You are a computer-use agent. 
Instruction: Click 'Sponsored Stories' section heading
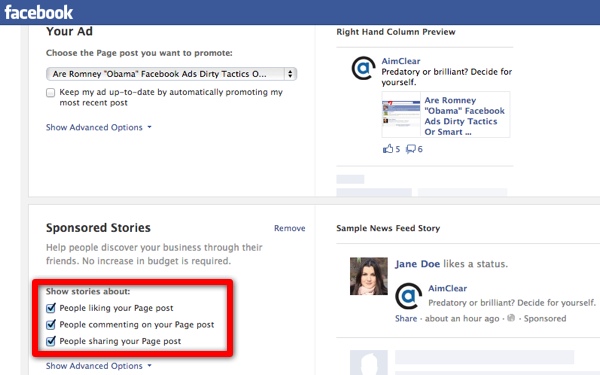tap(98, 228)
